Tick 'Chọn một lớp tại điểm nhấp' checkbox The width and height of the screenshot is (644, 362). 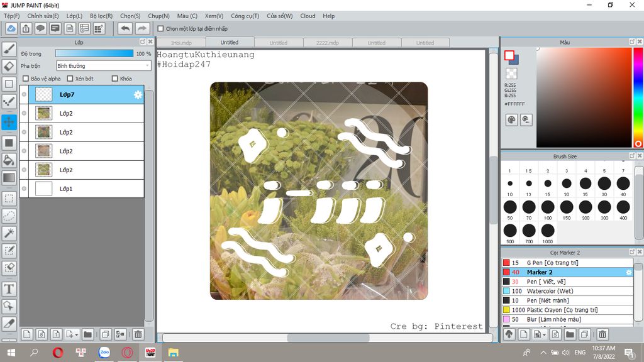pyautogui.click(x=160, y=29)
